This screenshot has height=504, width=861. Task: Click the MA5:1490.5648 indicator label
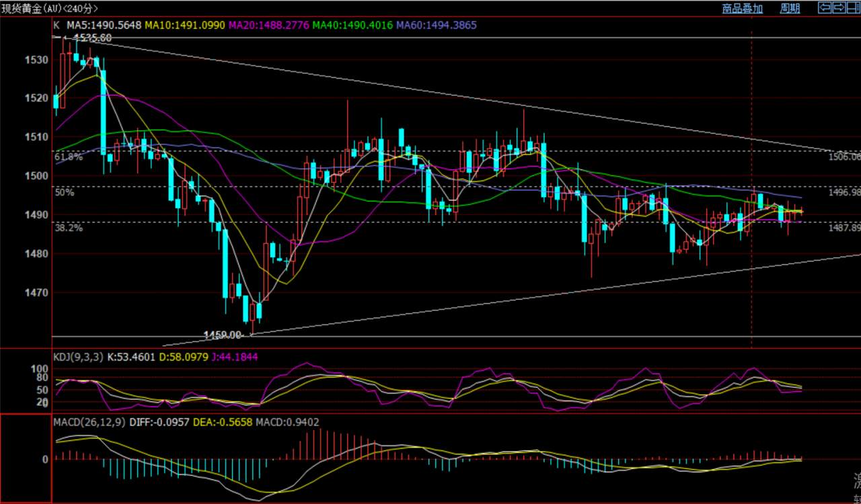coord(104,25)
